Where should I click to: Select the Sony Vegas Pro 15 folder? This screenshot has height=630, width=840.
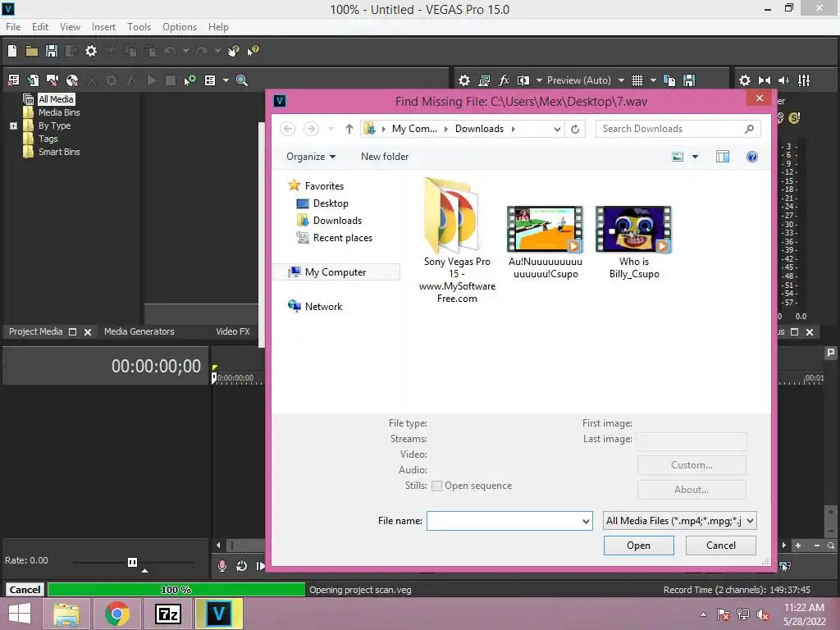pos(457,240)
